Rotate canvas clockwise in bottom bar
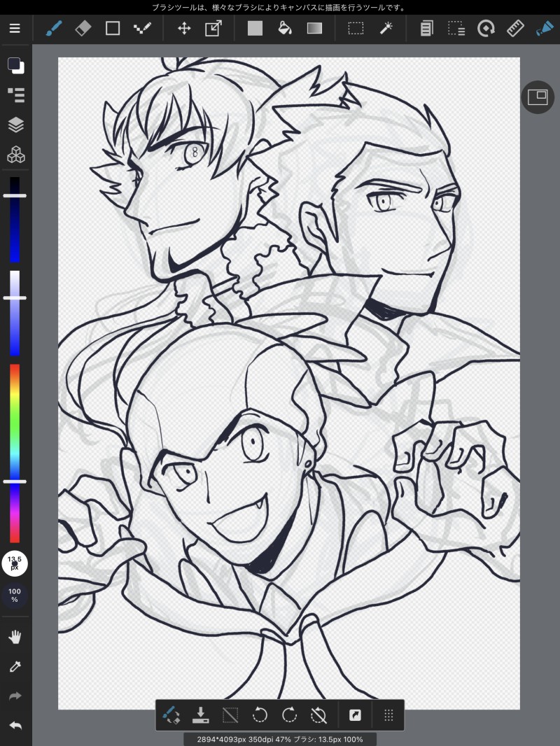560x746 pixels. click(x=289, y=715)
